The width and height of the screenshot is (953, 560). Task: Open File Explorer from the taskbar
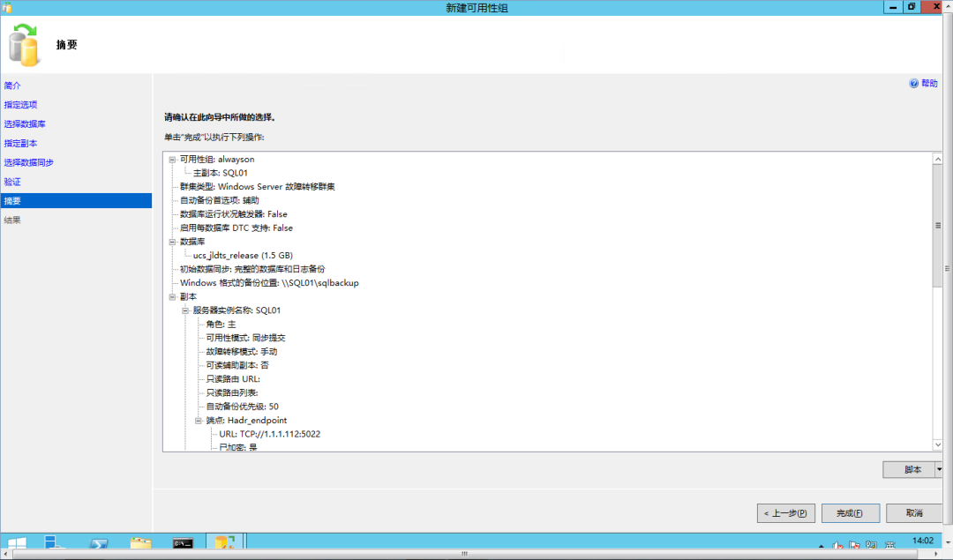(140, 542)
